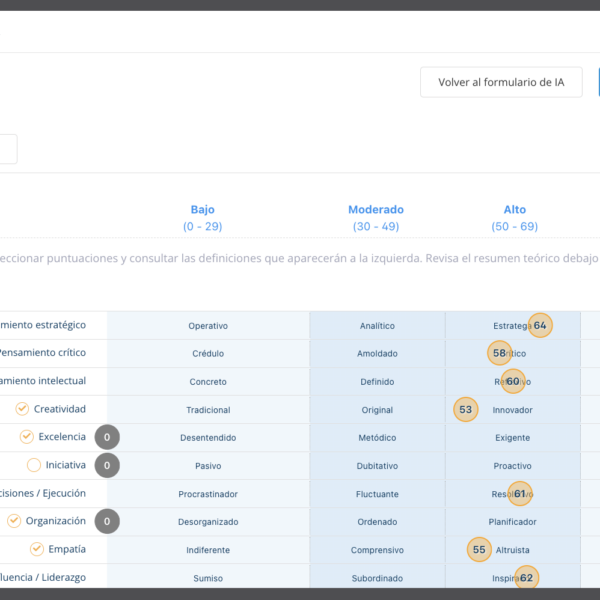Select the Bajo column header

click(202, 210)
